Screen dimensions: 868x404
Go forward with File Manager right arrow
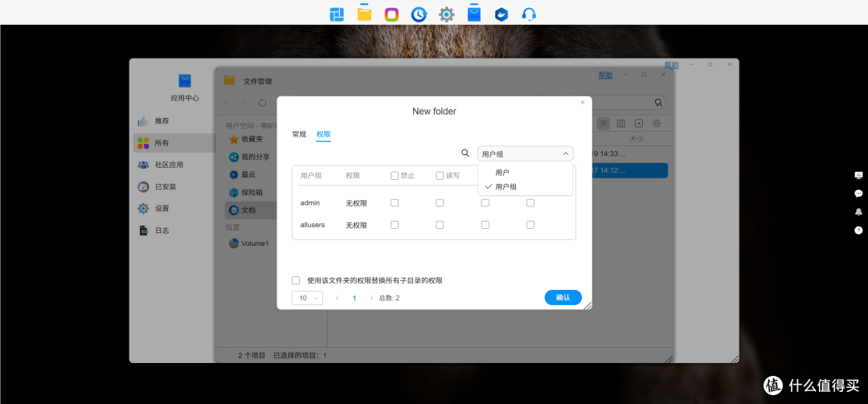click(244, 102)
